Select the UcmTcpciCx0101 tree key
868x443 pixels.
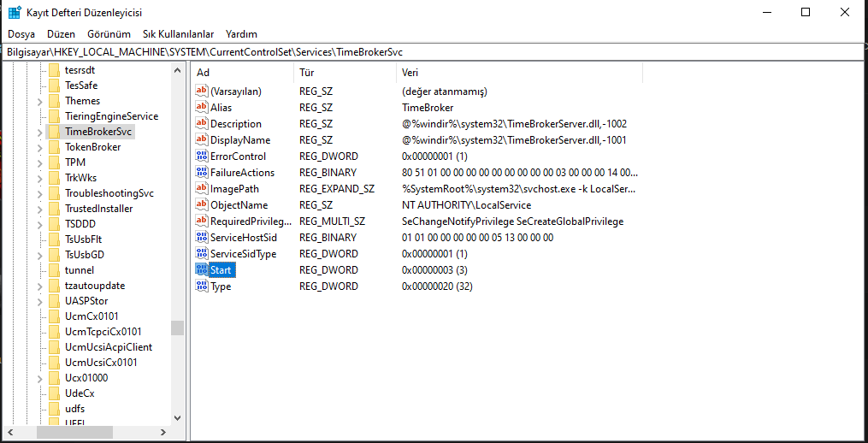[x=103, y=332]
